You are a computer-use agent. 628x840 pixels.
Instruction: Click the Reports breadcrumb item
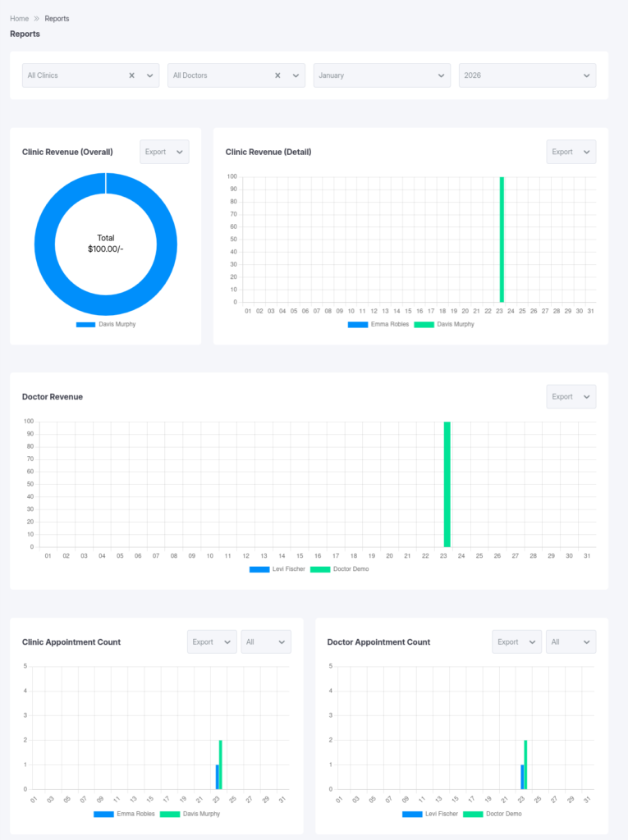57,19
